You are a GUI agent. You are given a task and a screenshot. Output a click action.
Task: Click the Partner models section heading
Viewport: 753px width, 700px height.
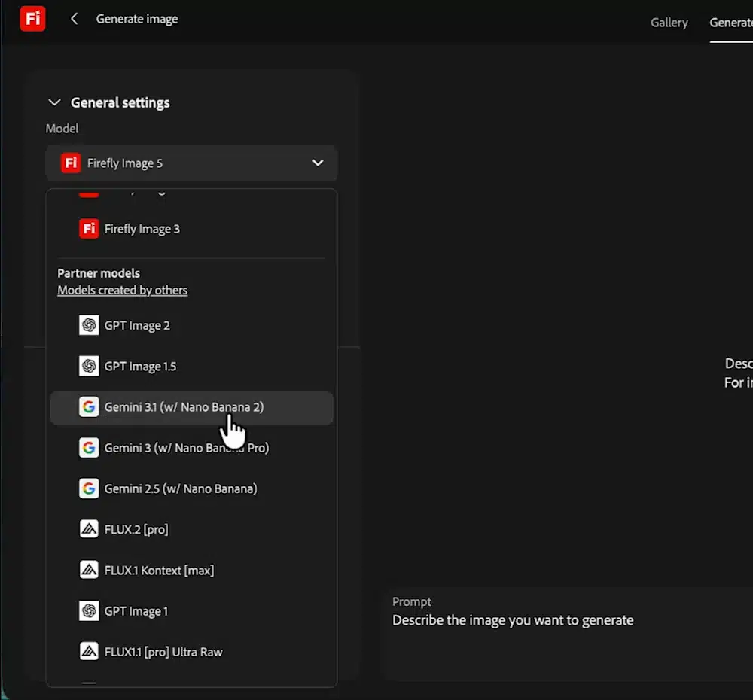pyautogui.click(x=99, y=273)
